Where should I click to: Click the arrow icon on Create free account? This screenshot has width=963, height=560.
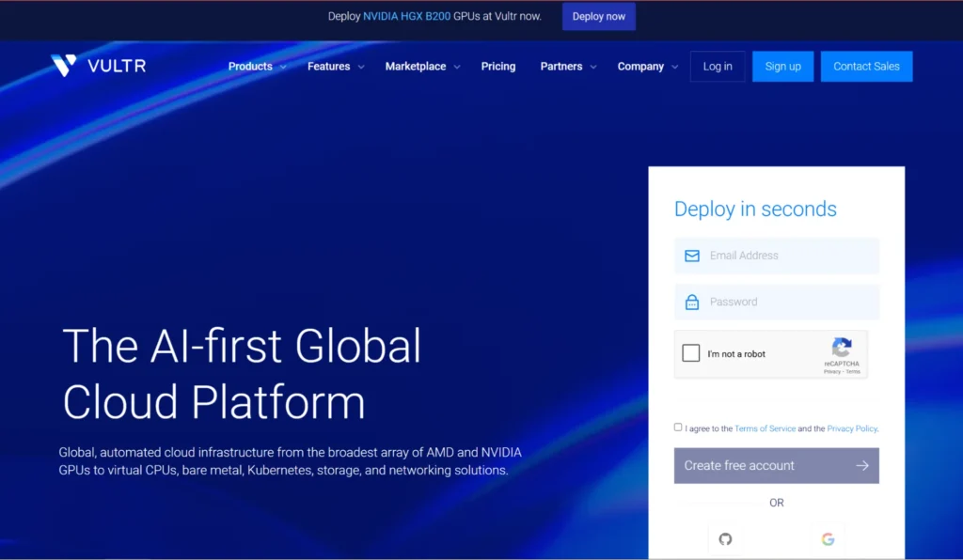tap(862, 465)
